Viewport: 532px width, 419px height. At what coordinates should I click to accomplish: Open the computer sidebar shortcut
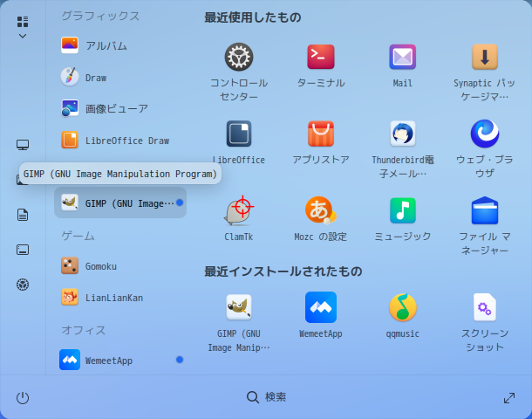(x=23, y=145)
